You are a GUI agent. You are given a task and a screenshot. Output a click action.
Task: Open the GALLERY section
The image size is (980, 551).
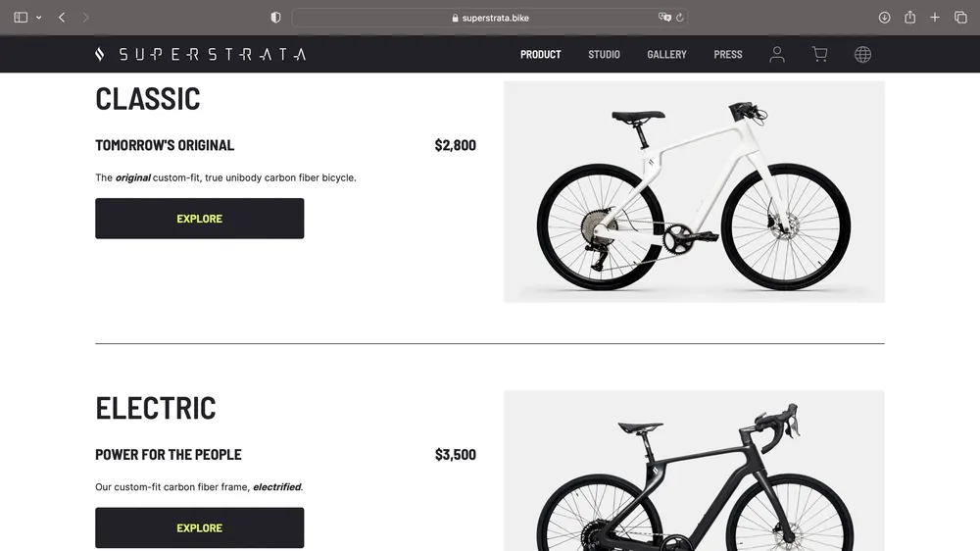666,54
